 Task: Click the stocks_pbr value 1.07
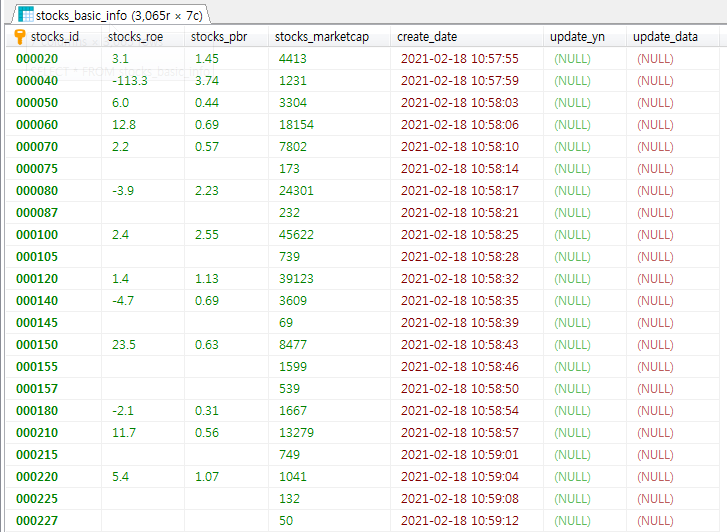(207, 477)
